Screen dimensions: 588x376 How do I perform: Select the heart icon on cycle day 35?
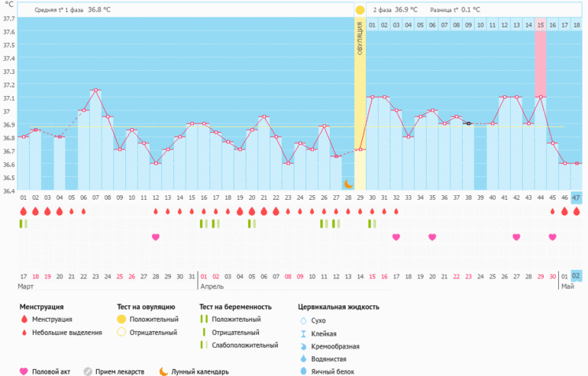(432, 237)
